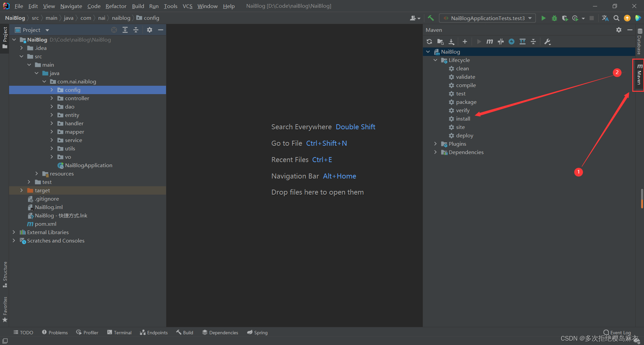
Task: Click the 'main' breadcrumb in navigation bar
Action: point(51,18)
